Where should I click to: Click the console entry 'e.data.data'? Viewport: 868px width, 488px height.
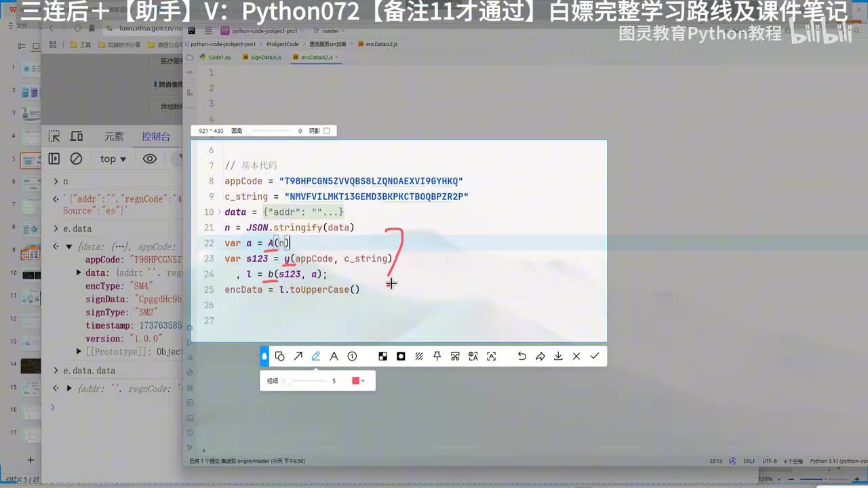click(89, 371)
